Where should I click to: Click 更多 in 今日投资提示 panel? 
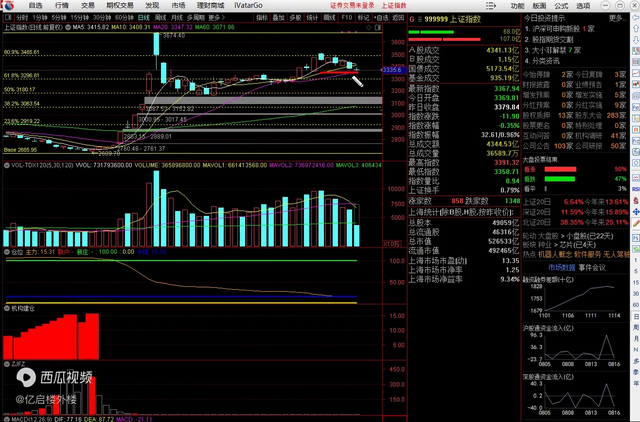616,18
